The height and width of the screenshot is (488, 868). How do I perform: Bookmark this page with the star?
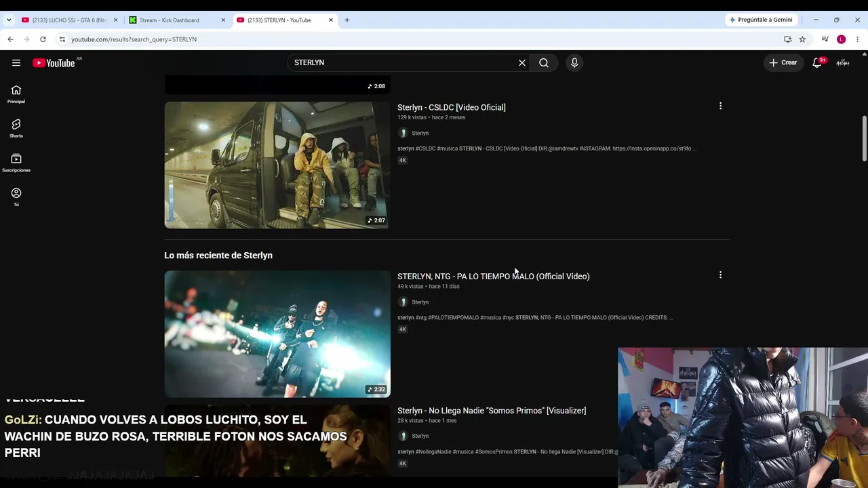[x=802, y=39]
